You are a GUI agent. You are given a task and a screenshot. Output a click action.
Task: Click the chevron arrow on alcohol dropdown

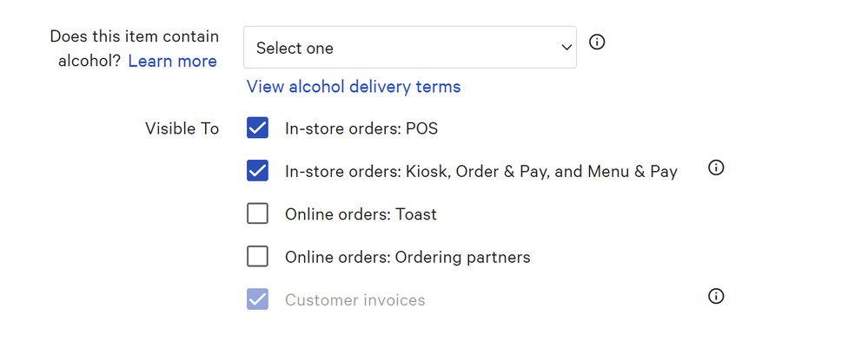pos(567,48)
